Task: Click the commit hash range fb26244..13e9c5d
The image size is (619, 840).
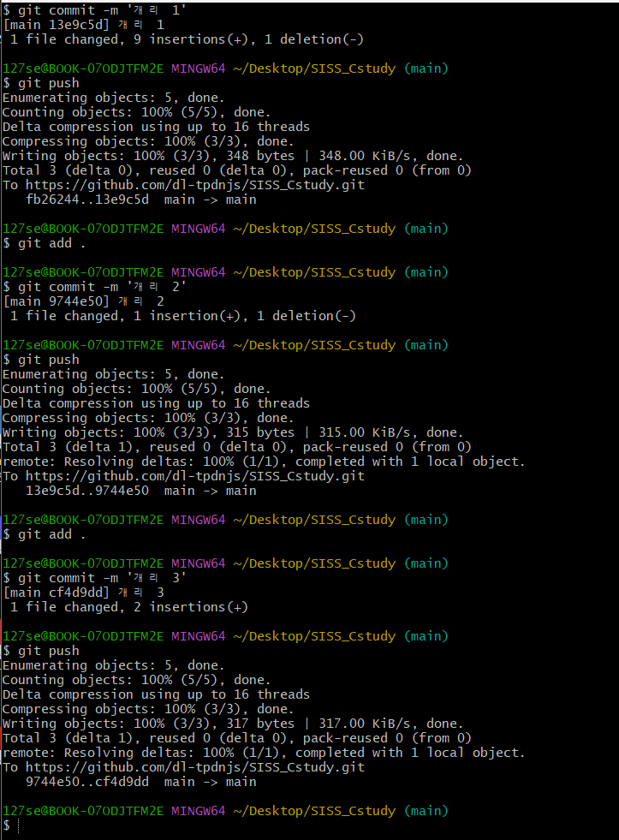Action: [87, 200]
